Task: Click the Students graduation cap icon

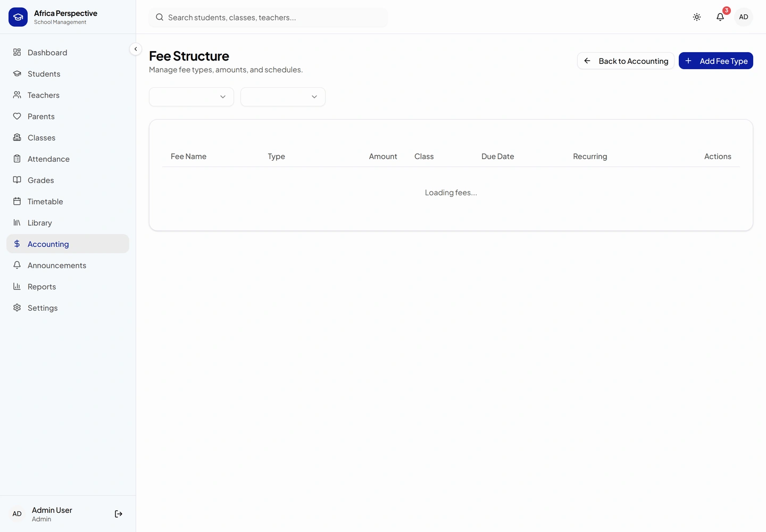Action: [x=17, y=73]
